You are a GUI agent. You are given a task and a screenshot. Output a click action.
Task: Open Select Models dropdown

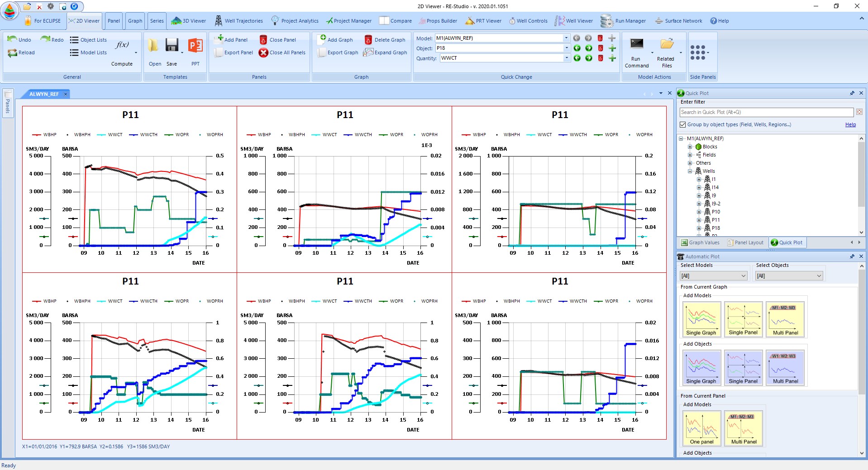(x=713, y=276)
